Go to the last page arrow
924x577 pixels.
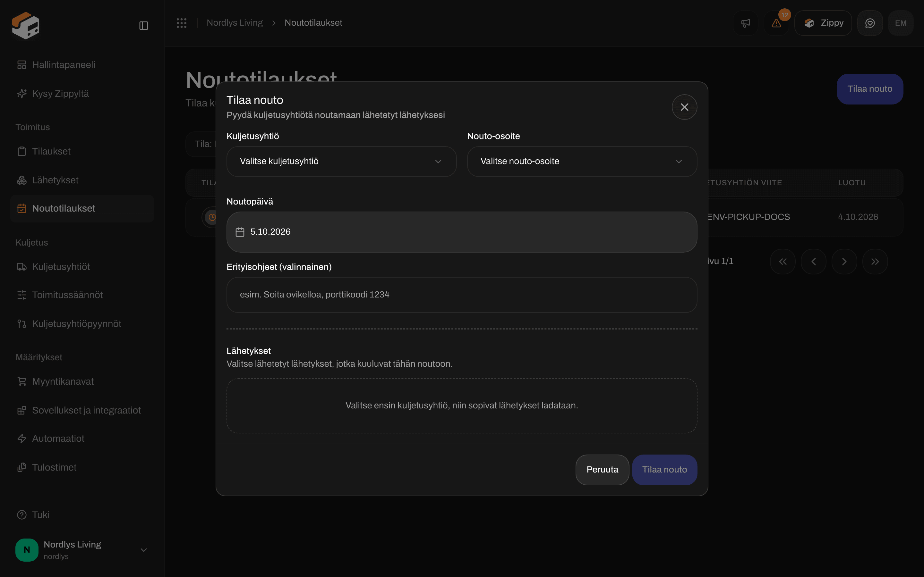click(x=875, y=261)
